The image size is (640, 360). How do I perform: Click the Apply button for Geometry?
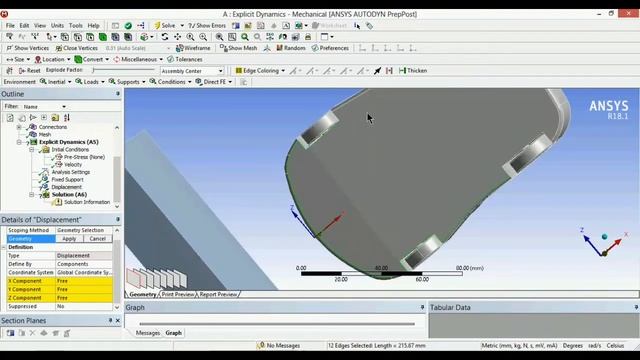click(69, 239)
